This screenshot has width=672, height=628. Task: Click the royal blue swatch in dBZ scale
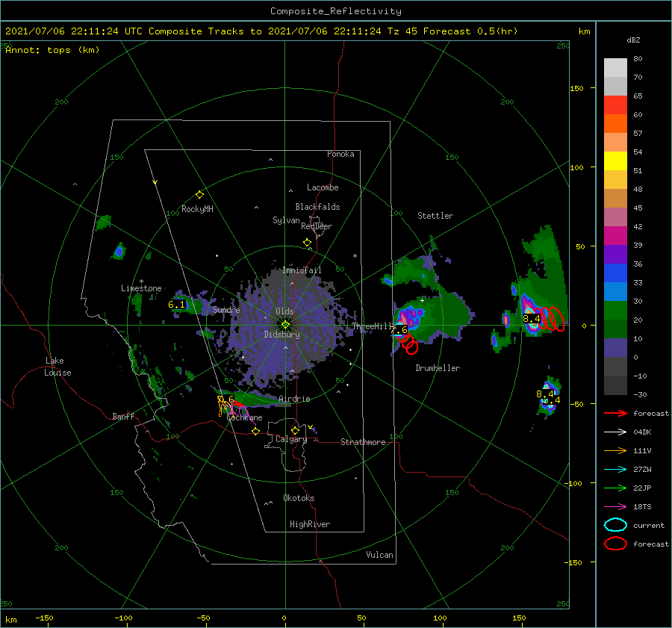[615, 273]
